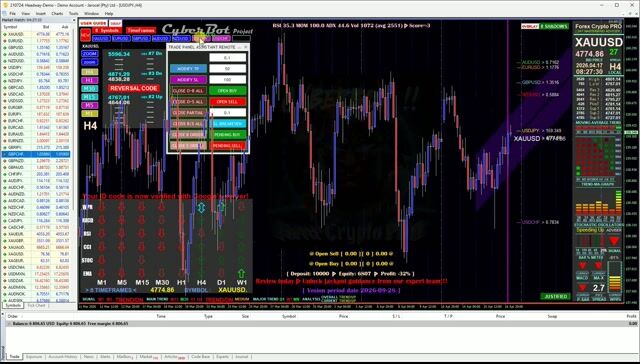Select EURUSD row in Market Watch
Viewport: 640px width, 364px height.
36,41
